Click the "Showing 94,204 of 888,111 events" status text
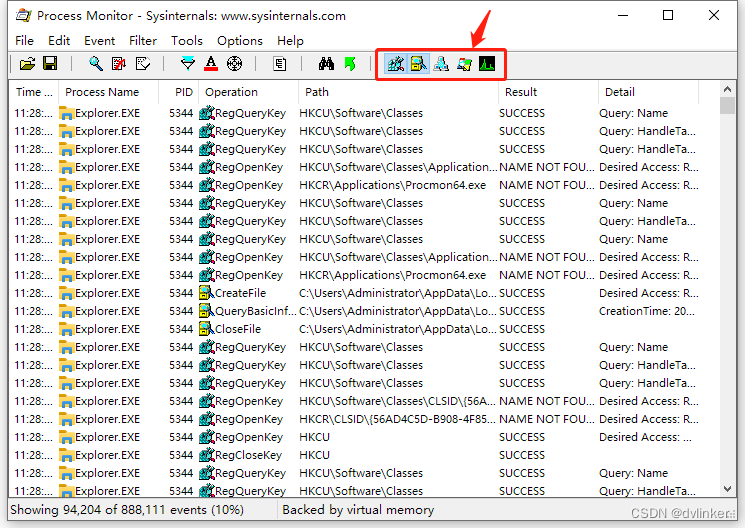Screen dimensions: 745x528 tap(127, 510)
